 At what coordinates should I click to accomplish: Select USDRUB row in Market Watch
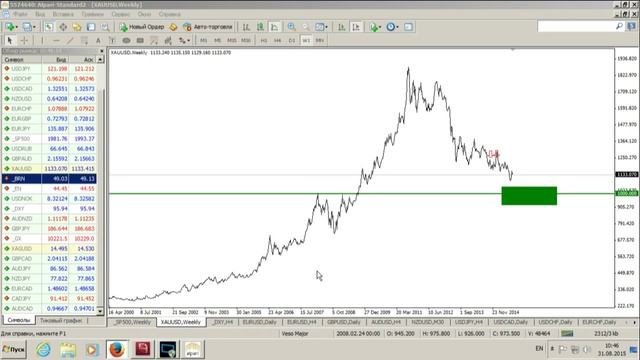tap(49, 149)
